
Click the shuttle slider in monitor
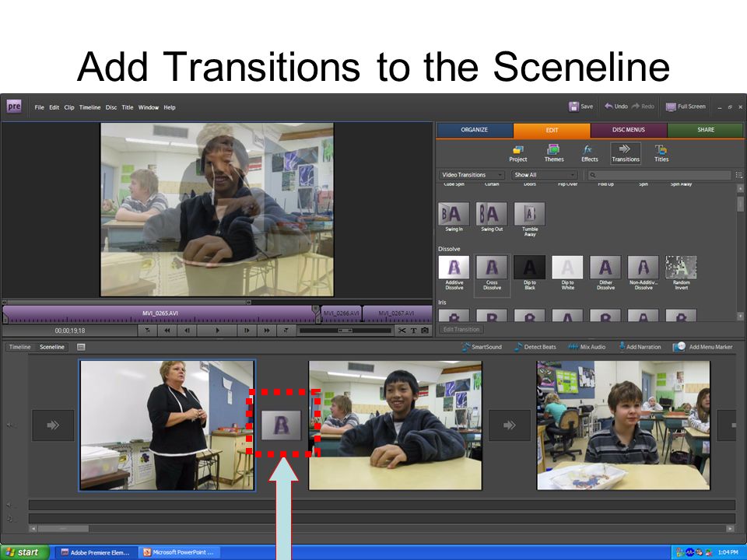345,330
